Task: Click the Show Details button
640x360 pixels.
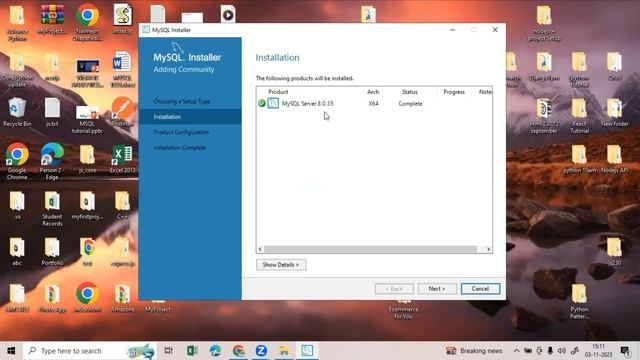Action: (281, 264)
